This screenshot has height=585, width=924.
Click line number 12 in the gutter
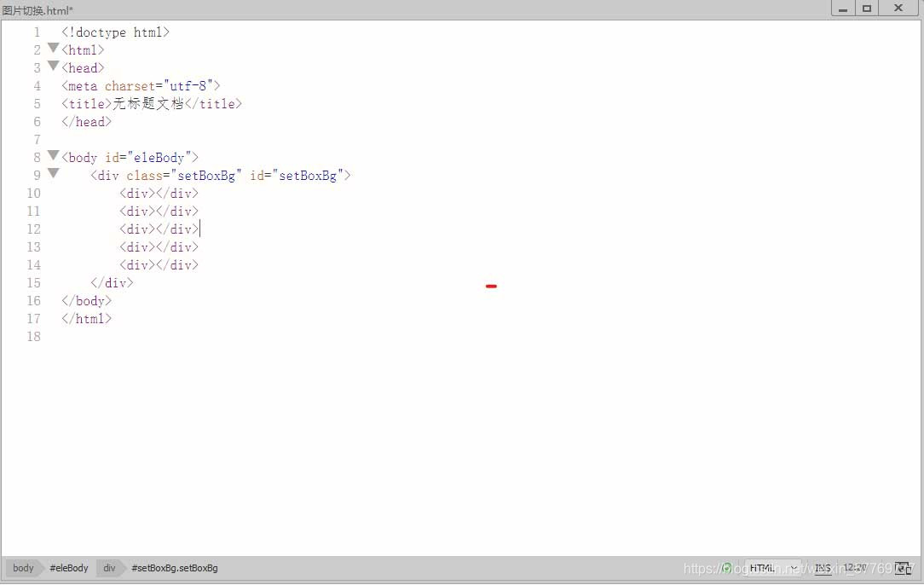click(x=33, y=229)
